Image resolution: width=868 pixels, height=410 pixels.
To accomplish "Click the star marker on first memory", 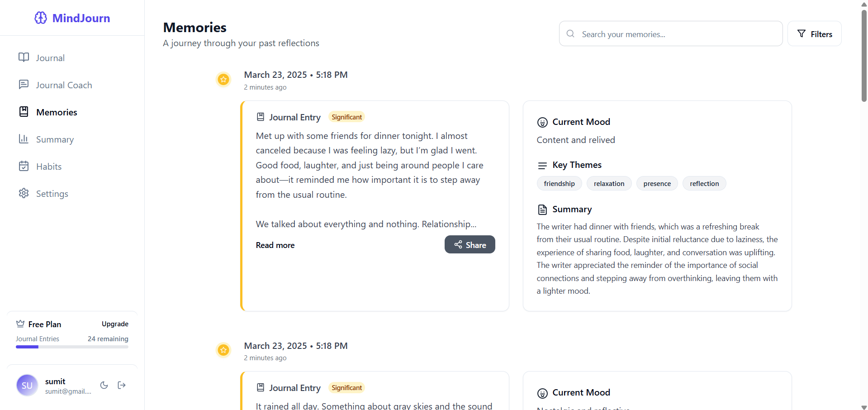I will 223,80.
